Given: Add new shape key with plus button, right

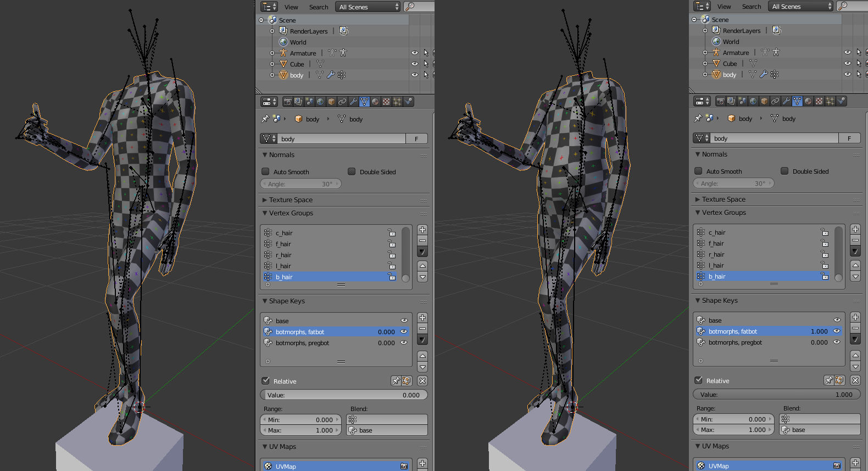Looking at the screenshot, I should click(x=855, y=317).
